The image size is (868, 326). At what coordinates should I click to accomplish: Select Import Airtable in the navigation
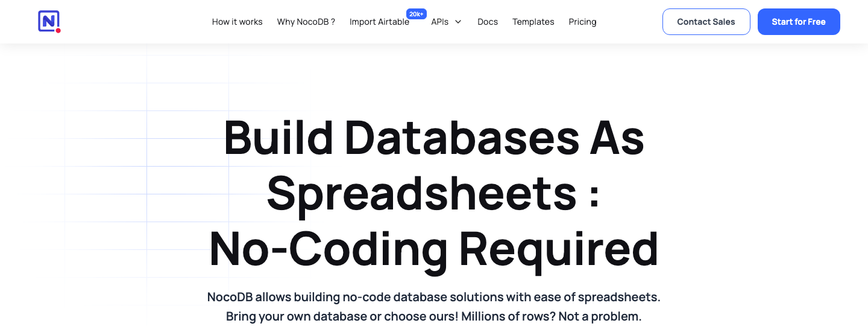click(x=379, y=22)
